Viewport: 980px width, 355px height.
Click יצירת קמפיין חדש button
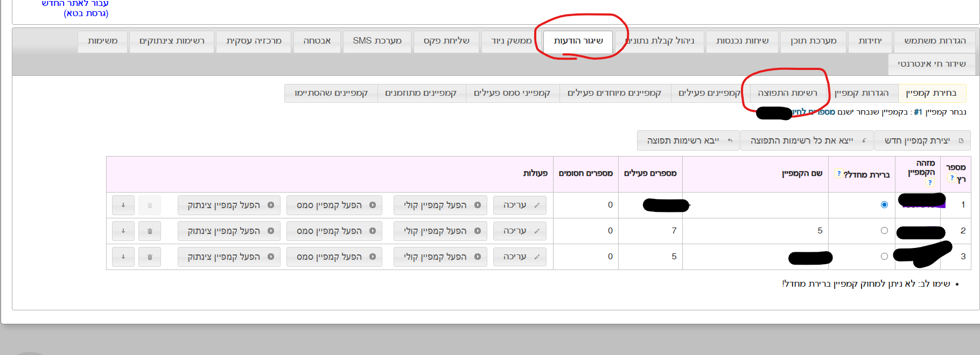923,140
